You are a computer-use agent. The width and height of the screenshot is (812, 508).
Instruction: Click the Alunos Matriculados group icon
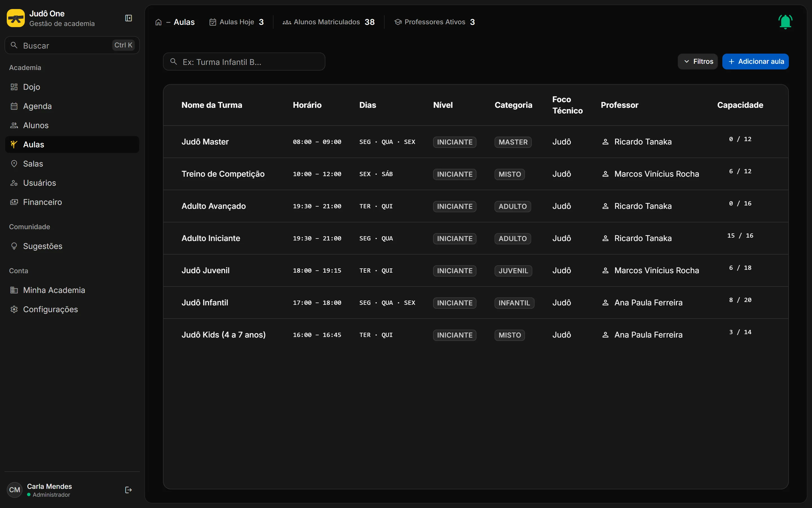[286, 22]
